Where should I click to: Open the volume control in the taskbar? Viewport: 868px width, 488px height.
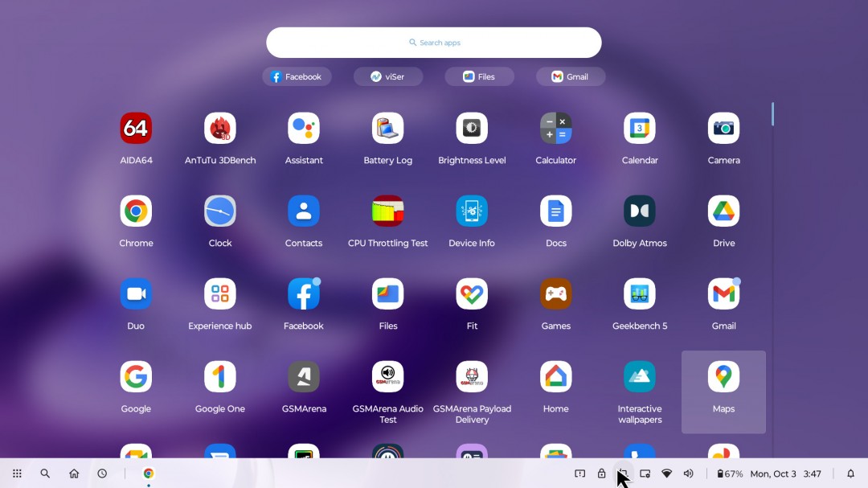tap(688, 474)
